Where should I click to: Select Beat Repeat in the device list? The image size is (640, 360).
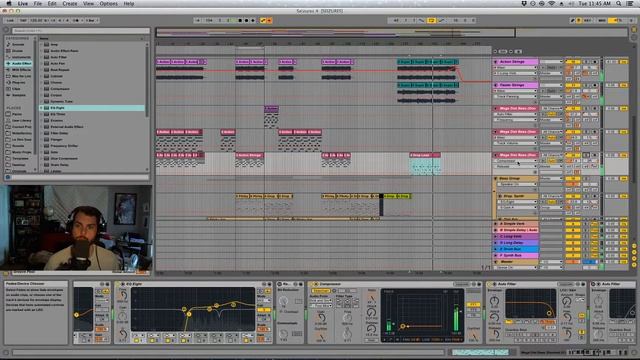[60, 70]
